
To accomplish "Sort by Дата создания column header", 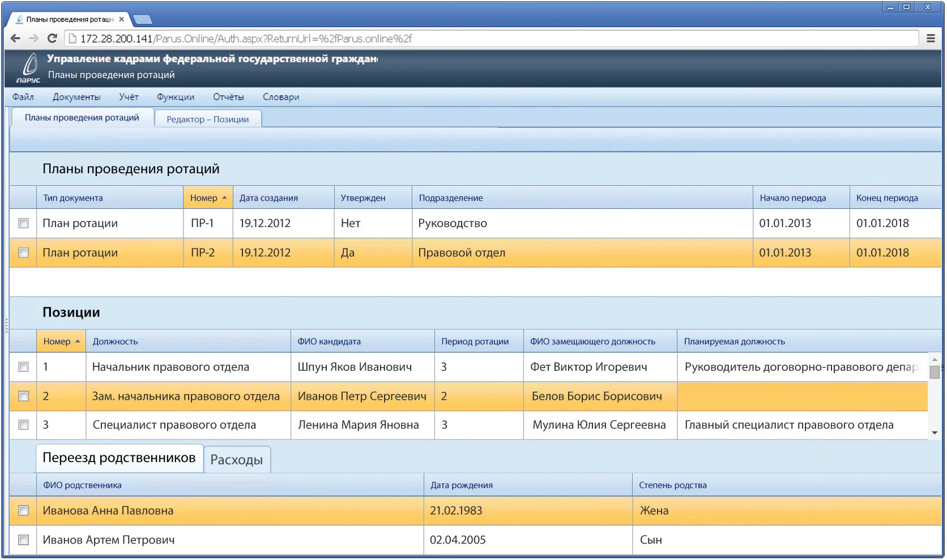I will coord(283,198).
